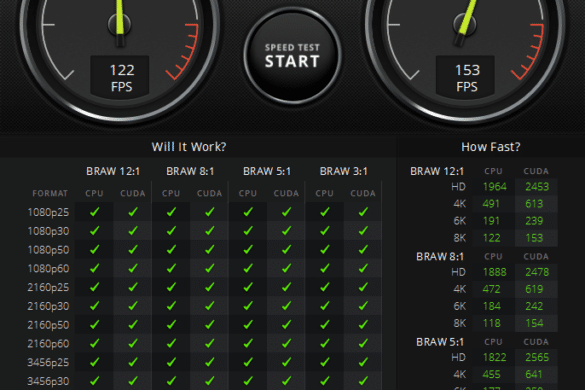
Task: Click the BRAW 5:1 HD CUDA value '2565'
Action: [537, 358]
